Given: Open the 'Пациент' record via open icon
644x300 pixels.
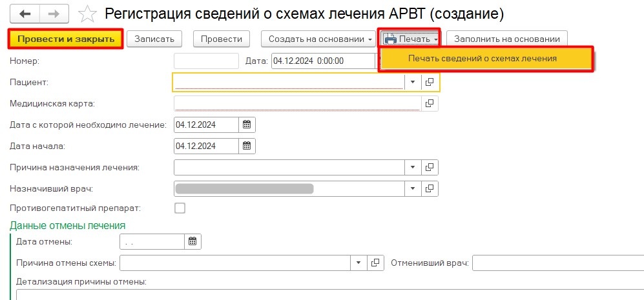Looking at the screenshot, I should pyautogui.click(x=430, y=82).
